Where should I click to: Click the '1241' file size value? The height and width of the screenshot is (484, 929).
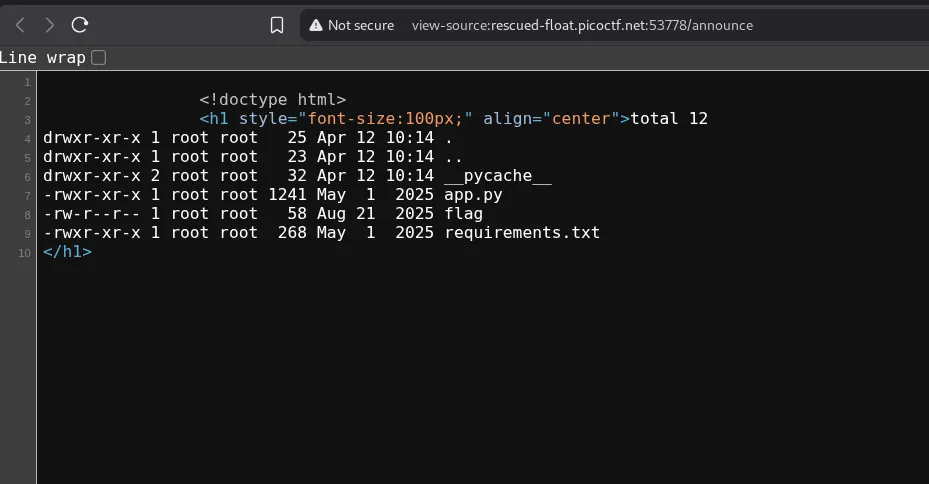tap(287, 195)
